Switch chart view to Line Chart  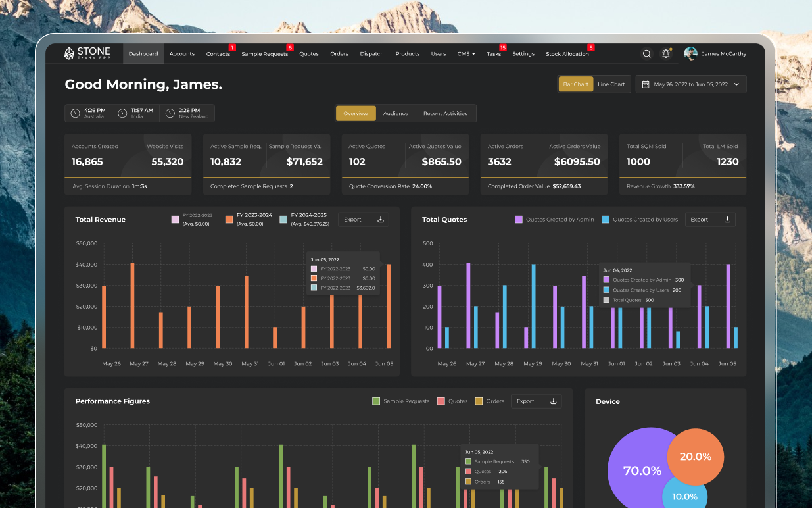tap(611, 84)
